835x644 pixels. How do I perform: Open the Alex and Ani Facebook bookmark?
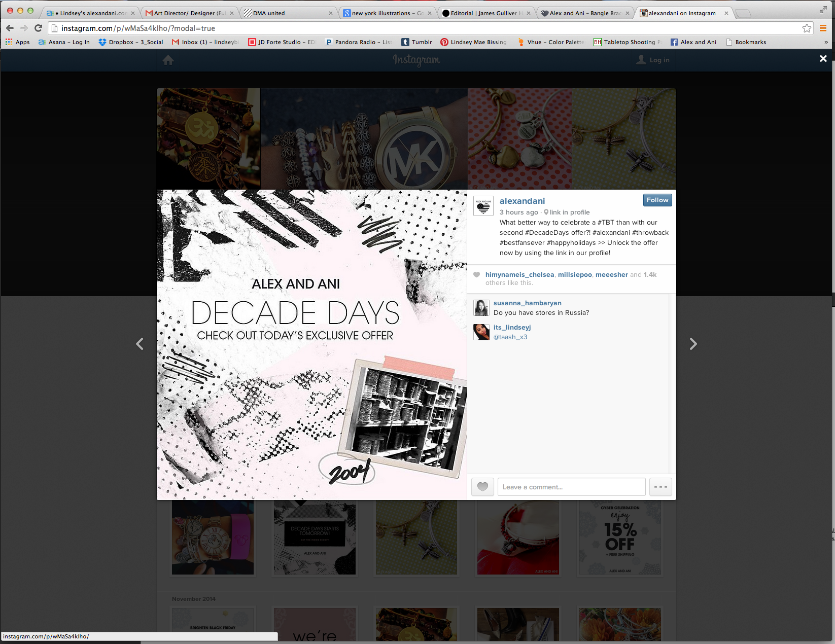(x=693, y=42)
